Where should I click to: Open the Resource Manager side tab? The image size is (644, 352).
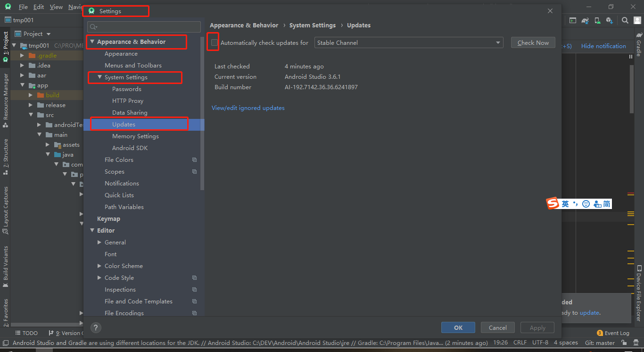[6, 101]
